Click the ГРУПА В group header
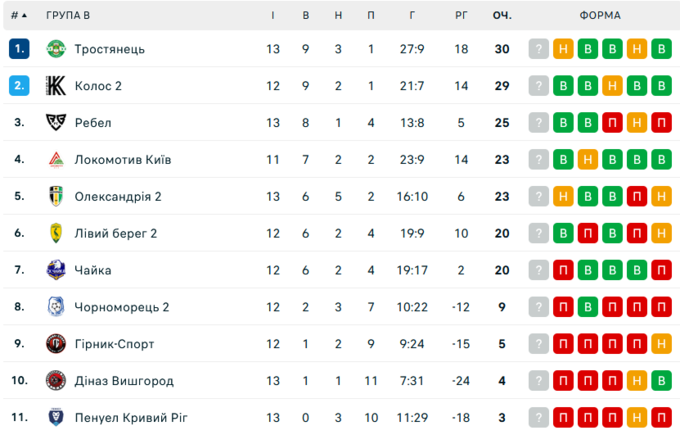This screenshot has width=680, height=435. pos(68,16)
